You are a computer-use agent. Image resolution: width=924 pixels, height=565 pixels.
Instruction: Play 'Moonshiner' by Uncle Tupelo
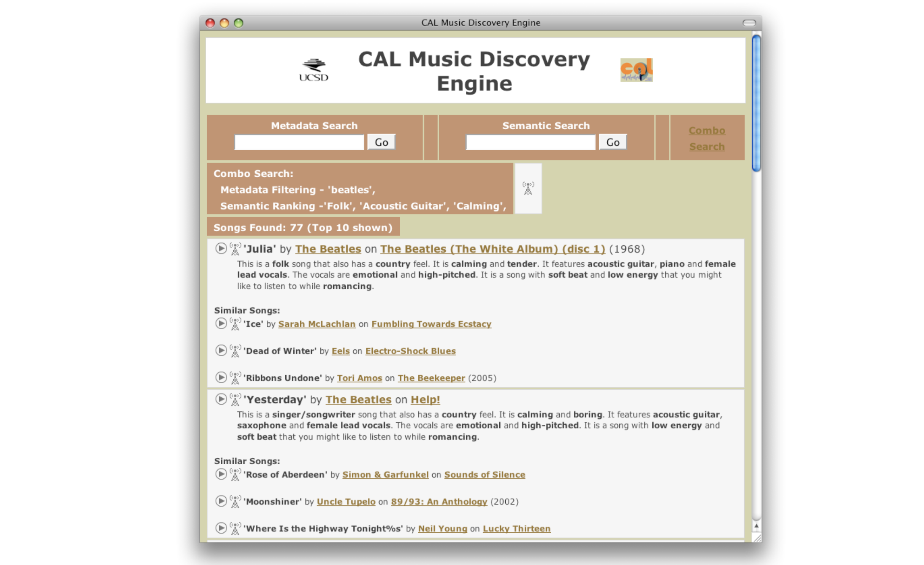(x=221, y=502)
